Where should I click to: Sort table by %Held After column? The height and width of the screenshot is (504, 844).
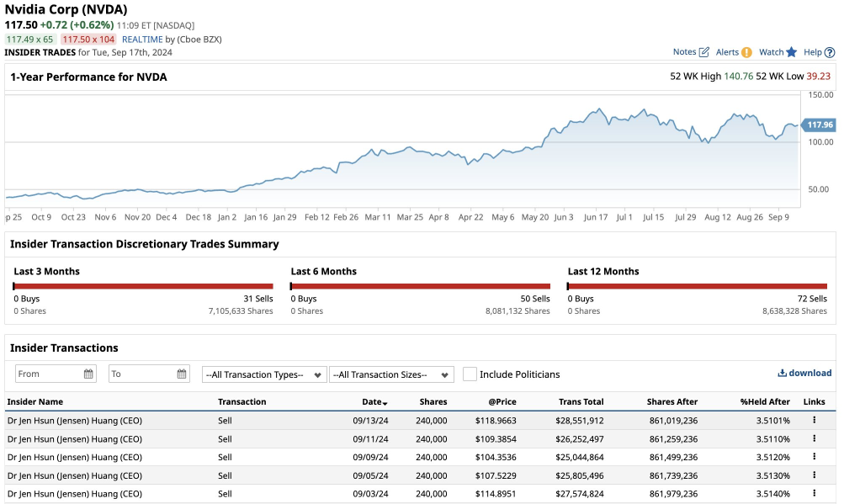765,401
